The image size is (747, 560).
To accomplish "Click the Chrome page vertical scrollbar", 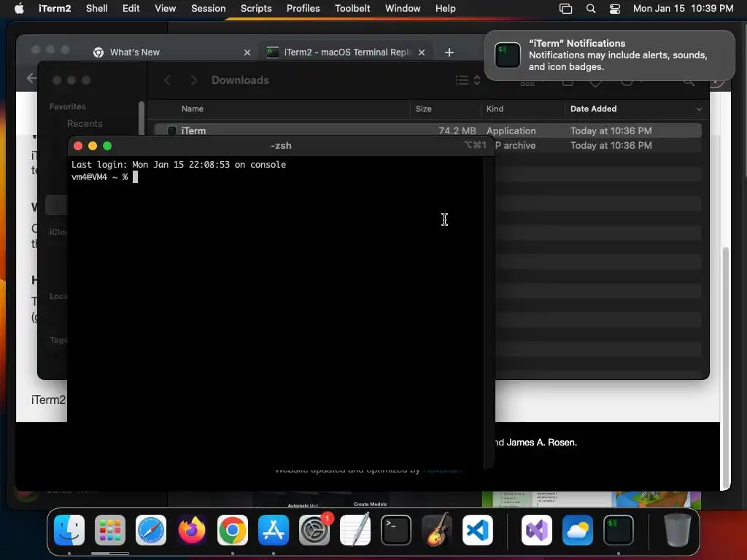I will point(726,367).
